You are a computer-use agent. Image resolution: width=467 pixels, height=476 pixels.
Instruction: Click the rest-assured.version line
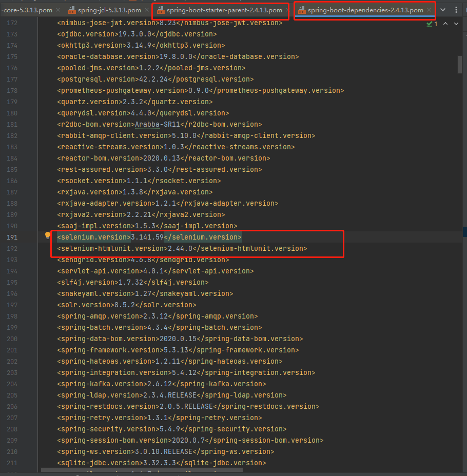pos(160,169)
